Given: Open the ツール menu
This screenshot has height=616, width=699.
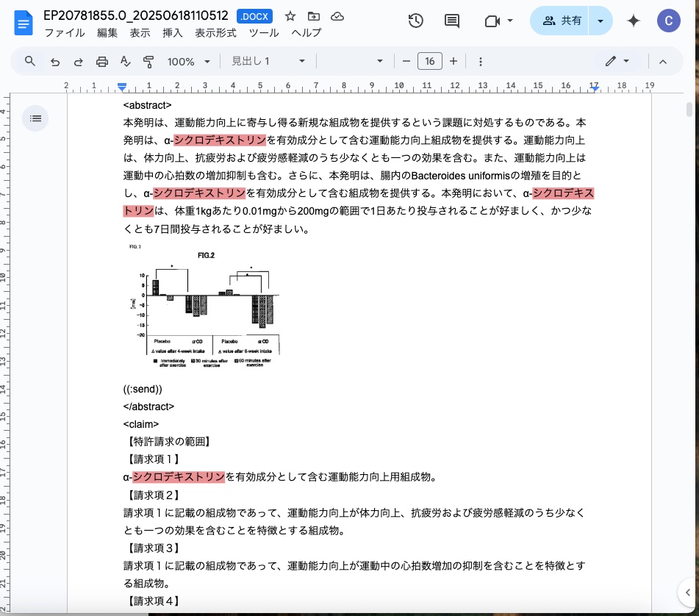Looking at the screenshot, I should coord(264,33).
